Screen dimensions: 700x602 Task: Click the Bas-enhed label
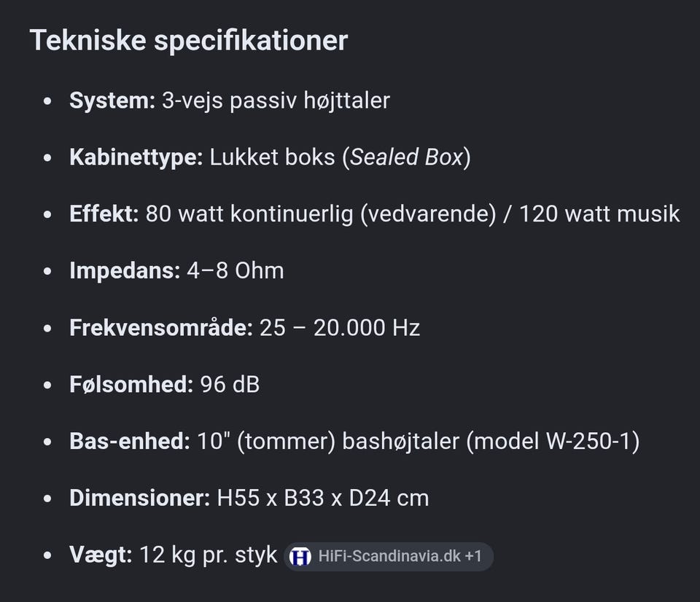tap(130, 441)
